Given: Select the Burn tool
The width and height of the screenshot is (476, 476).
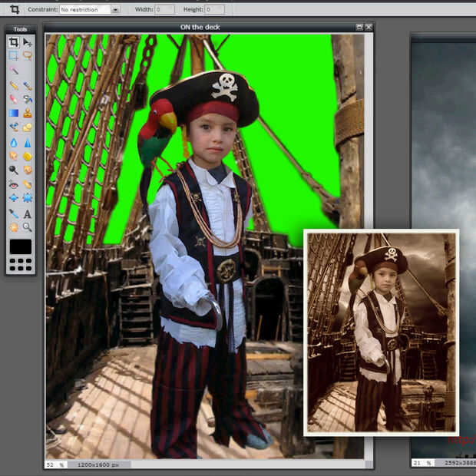Looking at the screenshot, I should coord(28,170).
